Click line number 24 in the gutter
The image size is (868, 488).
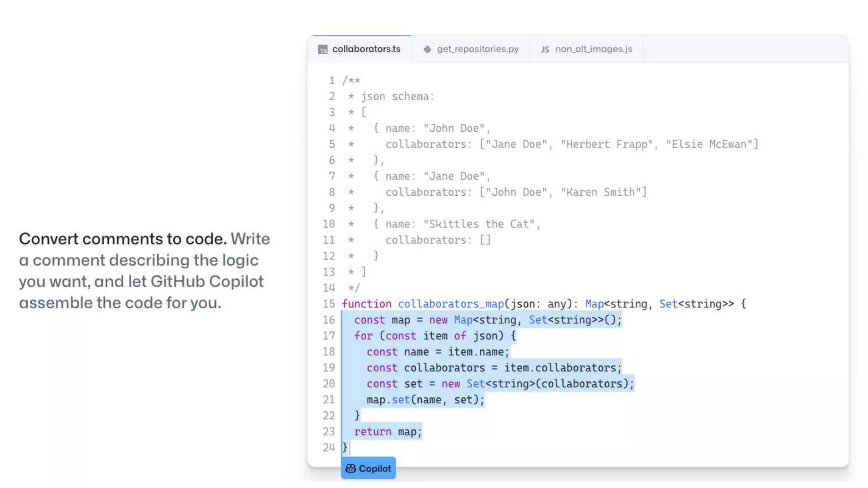(x=328, y=447)
